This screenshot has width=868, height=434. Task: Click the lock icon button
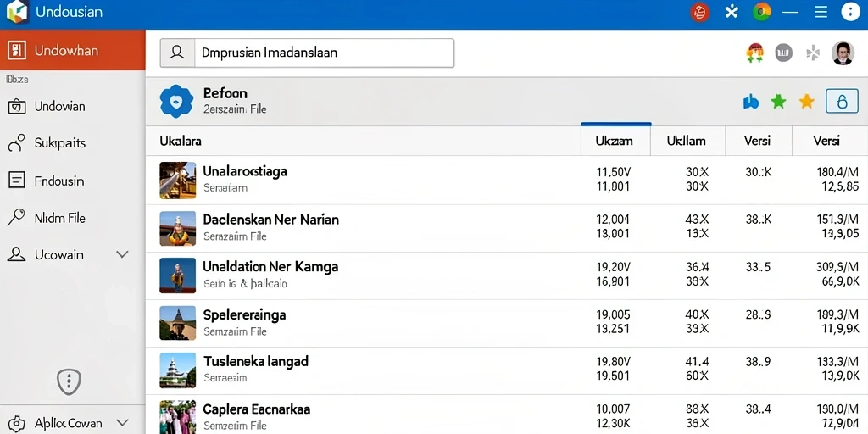[x=842, y=102]
